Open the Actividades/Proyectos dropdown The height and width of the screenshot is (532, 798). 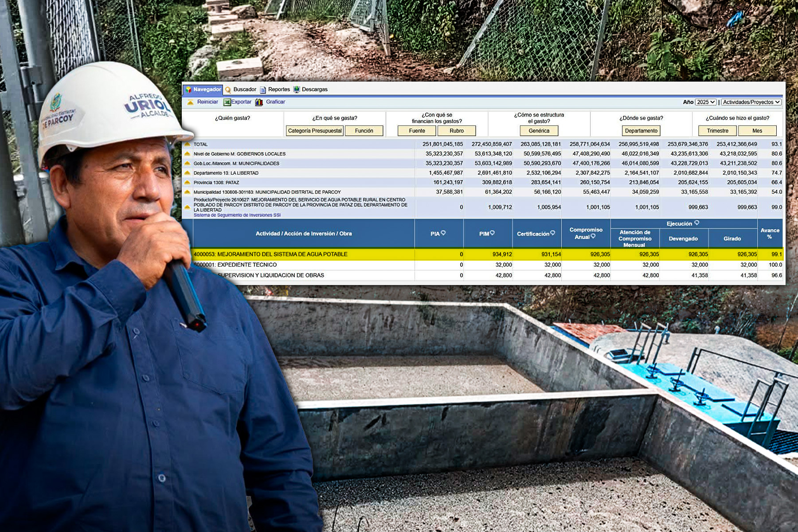coord(751,102)
